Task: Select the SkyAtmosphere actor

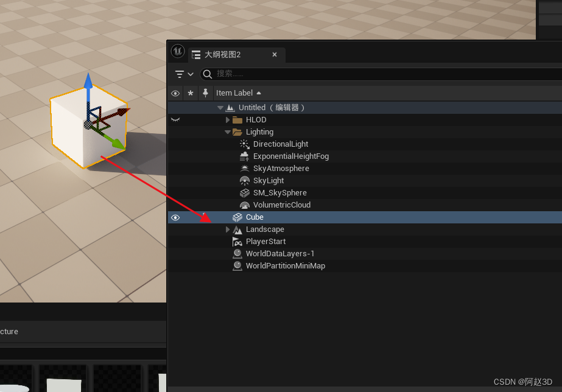Action: [x=281, y=169]
